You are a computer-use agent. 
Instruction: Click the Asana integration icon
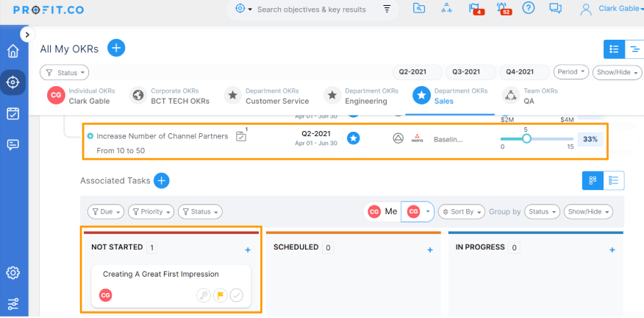[417, 139]
